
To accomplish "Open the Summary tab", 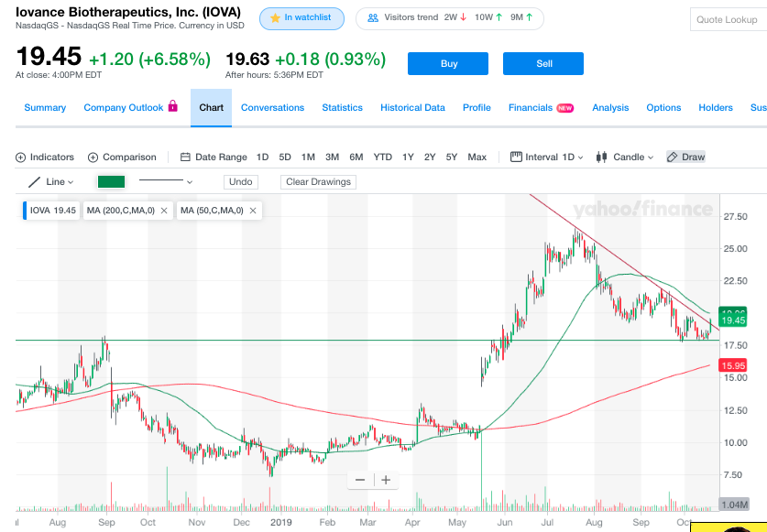I will tap(45, 107).
